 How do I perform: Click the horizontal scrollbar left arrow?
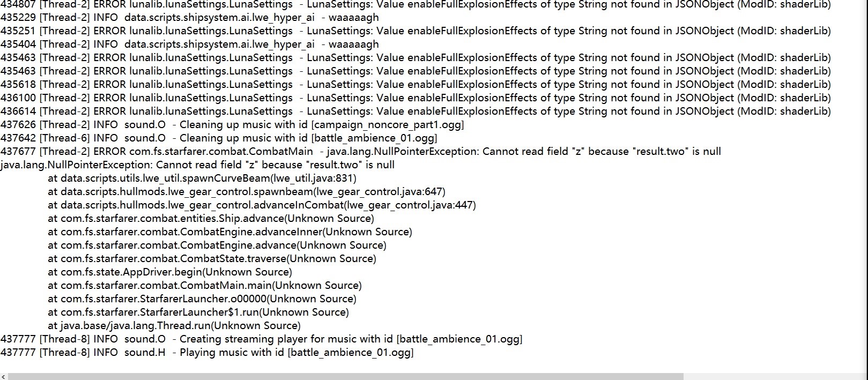(x=4, y=377)
